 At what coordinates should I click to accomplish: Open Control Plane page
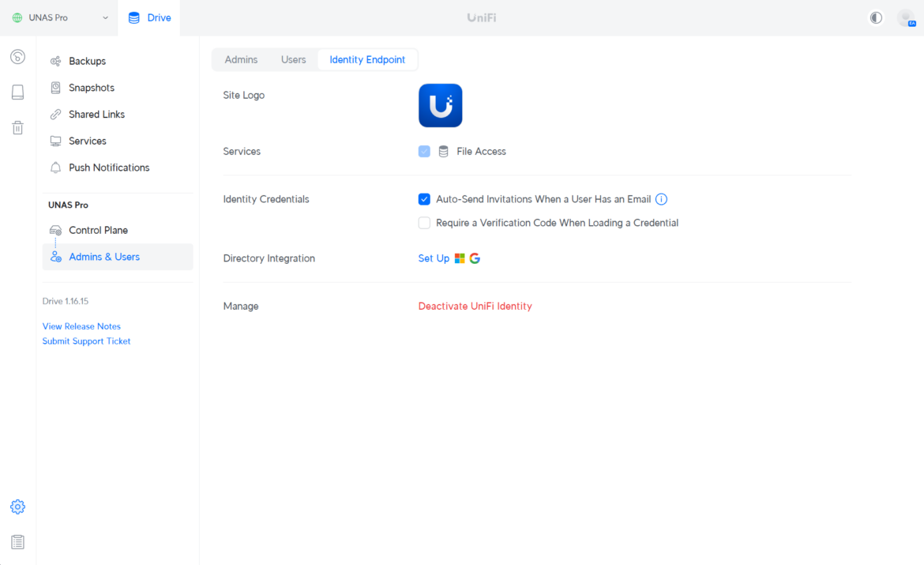coord(118,230)
